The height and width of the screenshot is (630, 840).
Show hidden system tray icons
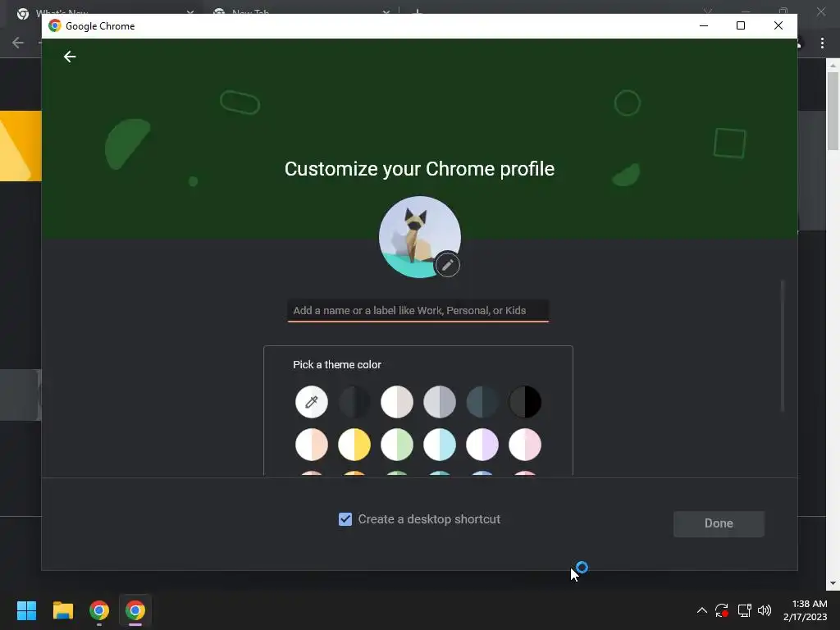pyautogui.click(x=702, y=610)
